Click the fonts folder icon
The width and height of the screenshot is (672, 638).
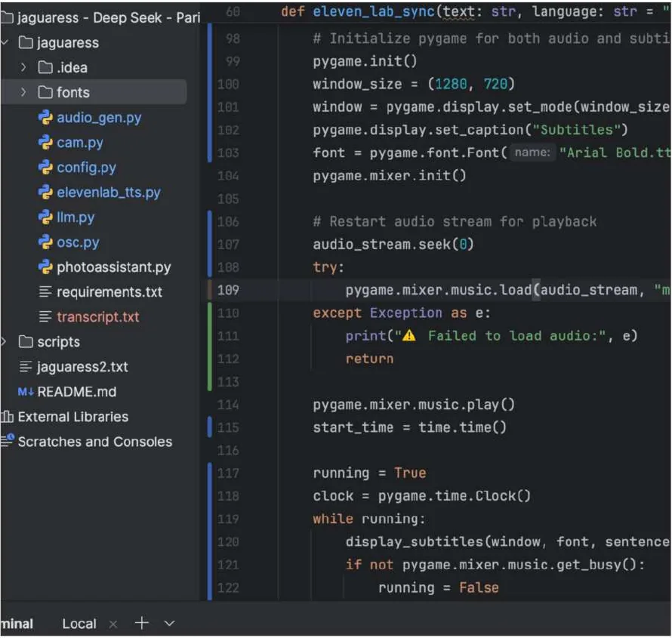point(45,92)
